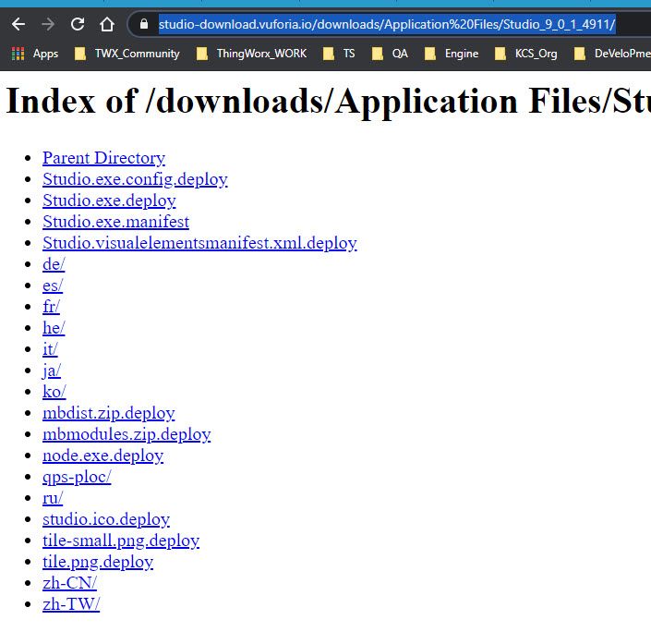Open the TWX_Community bookmark folder
Image resolution: width=651 pixels, height=644 pixels.
(x=127, y=54)
